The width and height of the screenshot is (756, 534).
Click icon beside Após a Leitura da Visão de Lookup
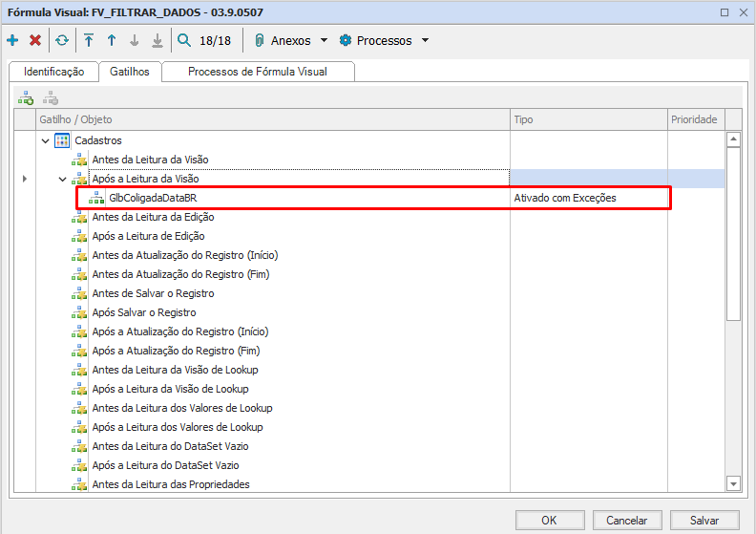point(79,390)
